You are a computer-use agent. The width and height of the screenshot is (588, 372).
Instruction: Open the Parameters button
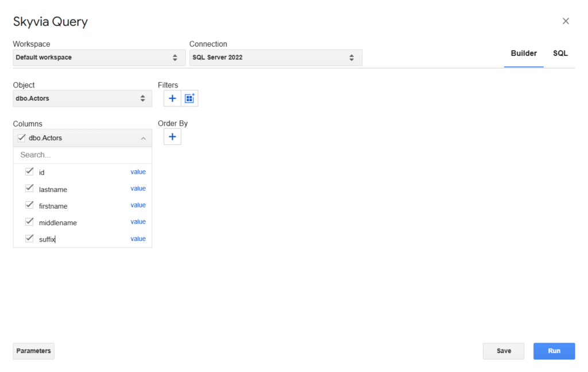[x=33, y=351]
